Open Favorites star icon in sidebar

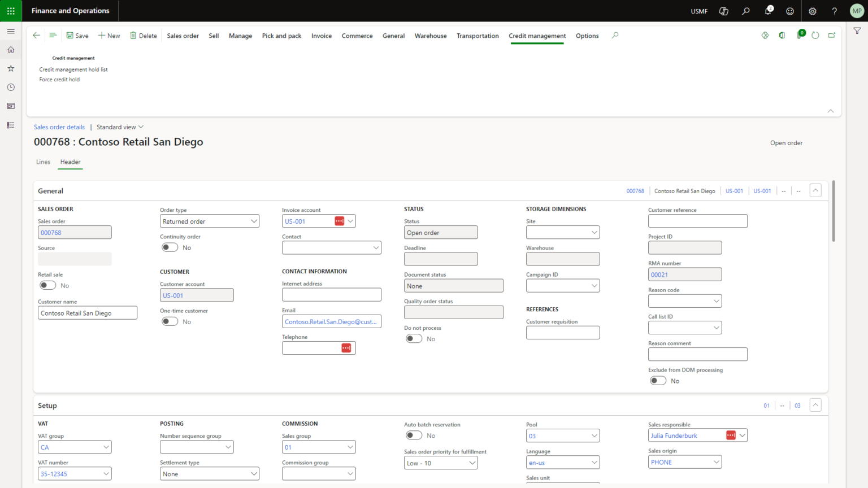point(11,68)
